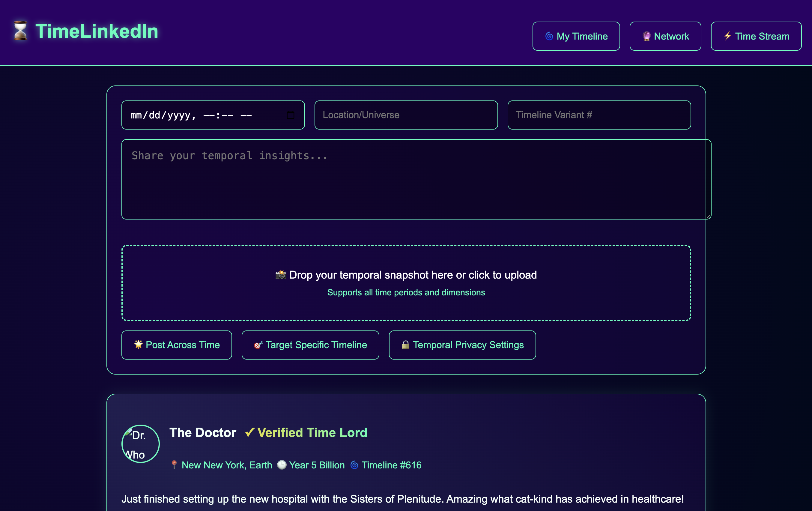This screenshot has height=511, width=812.
Task: Click the Timeline Variant # field
Action: 599,115
